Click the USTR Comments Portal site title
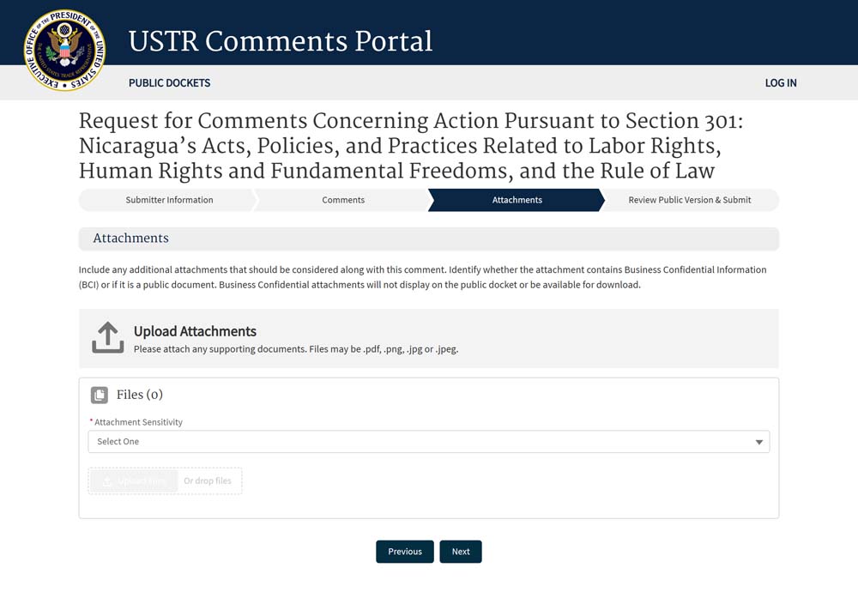Image resolution: width=858 pixels, height=616 pixels. [281, 41]
